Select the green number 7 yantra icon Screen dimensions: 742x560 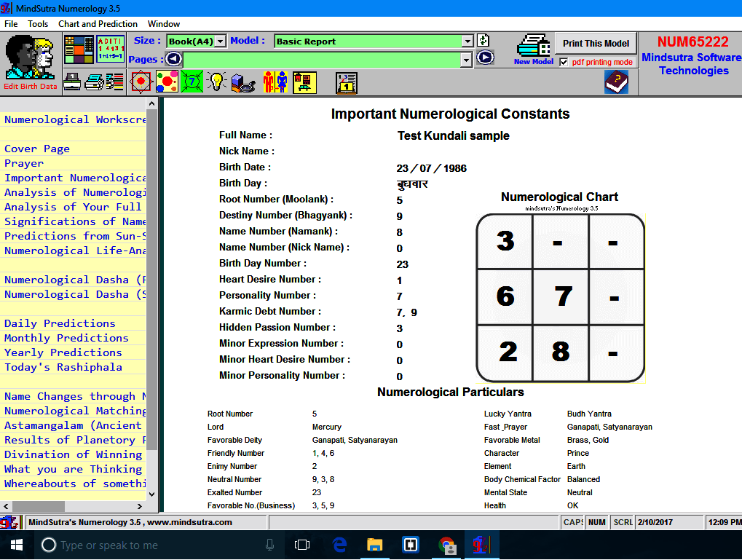pyautogui.click(x=192, y=82)
